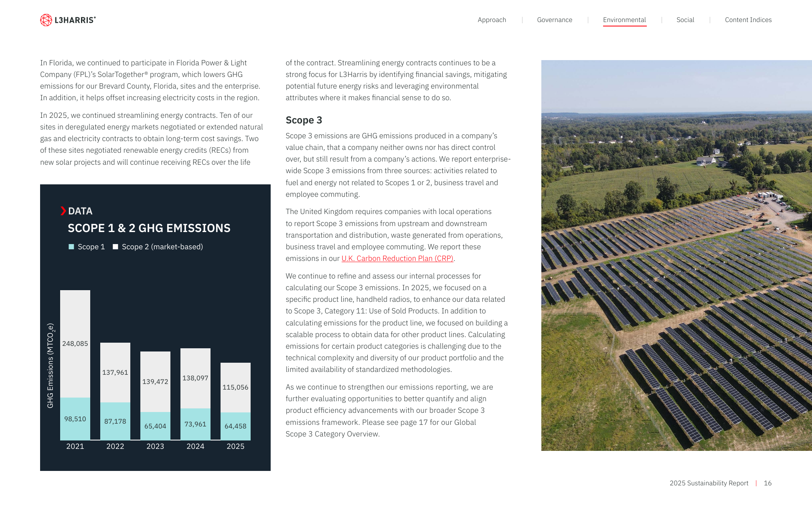
Task: Click the GHG Emissions (MTCO2e) axis title
Action: tap(51, 366)
